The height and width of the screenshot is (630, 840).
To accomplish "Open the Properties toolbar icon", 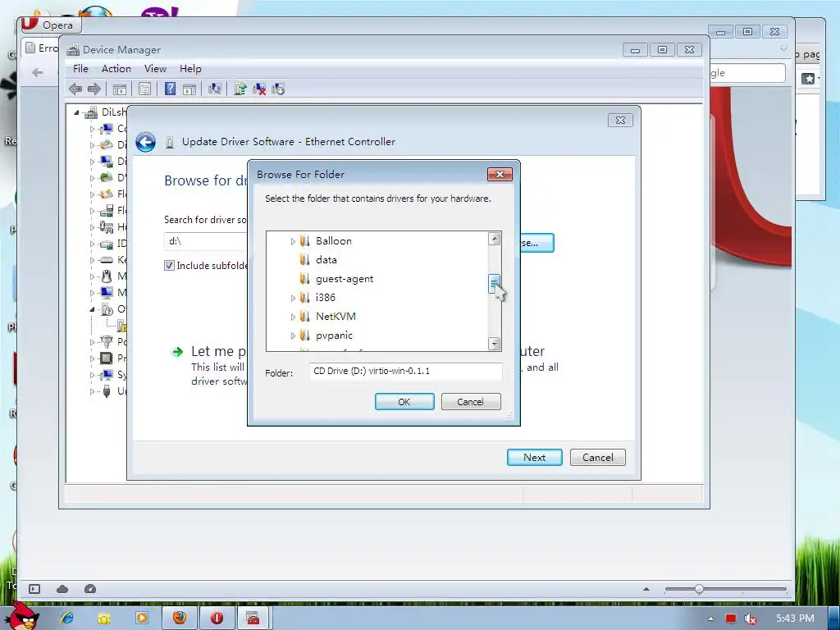I will click(144, 89).
